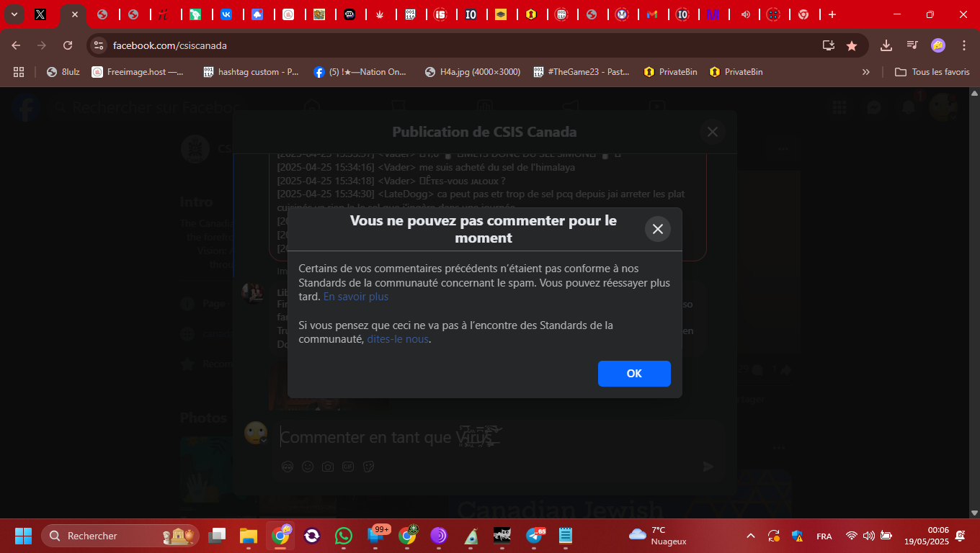Click the send comment arrow
The height and width of the screenshot is (553, 980).
click(x=708, y=467)
